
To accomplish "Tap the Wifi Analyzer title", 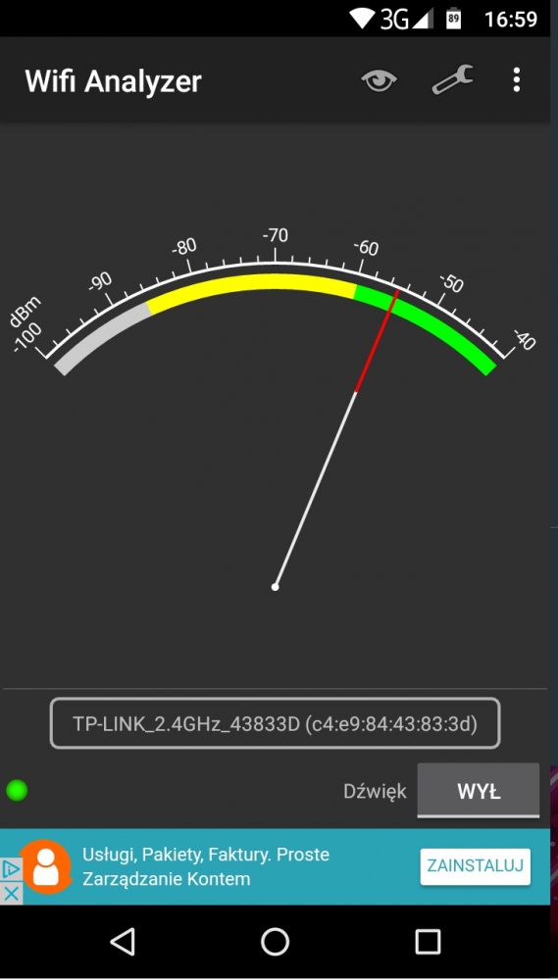I will pyautogui.click(x=113, y=81).
